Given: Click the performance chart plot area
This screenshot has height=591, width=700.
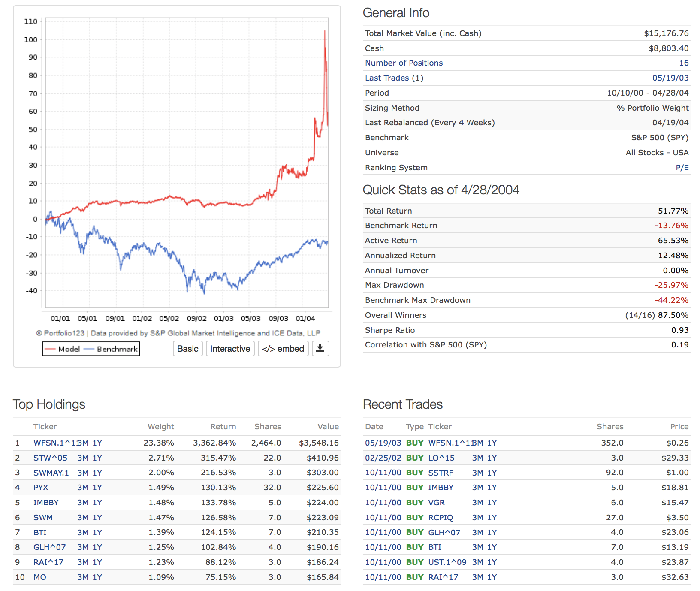Looking at the screenshot, I should pos(187,163).
